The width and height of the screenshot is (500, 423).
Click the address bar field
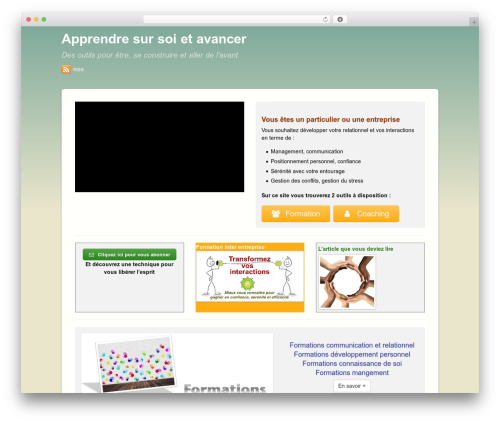click(237, 20)
